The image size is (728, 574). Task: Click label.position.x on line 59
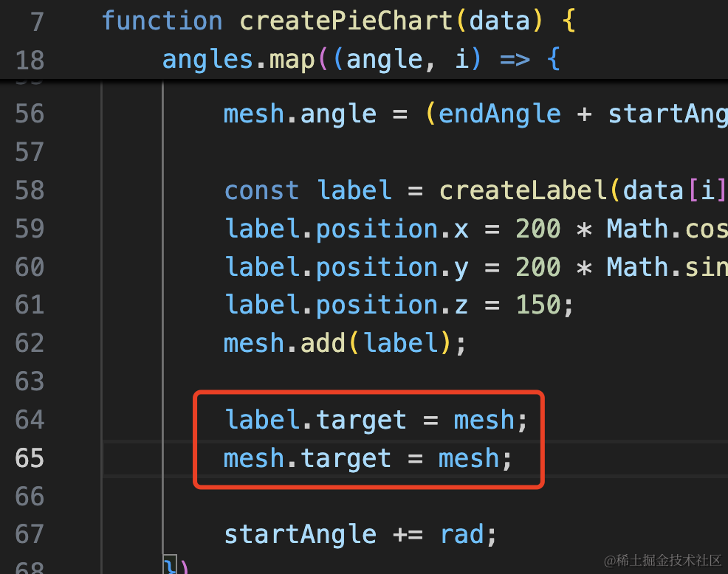346,229
